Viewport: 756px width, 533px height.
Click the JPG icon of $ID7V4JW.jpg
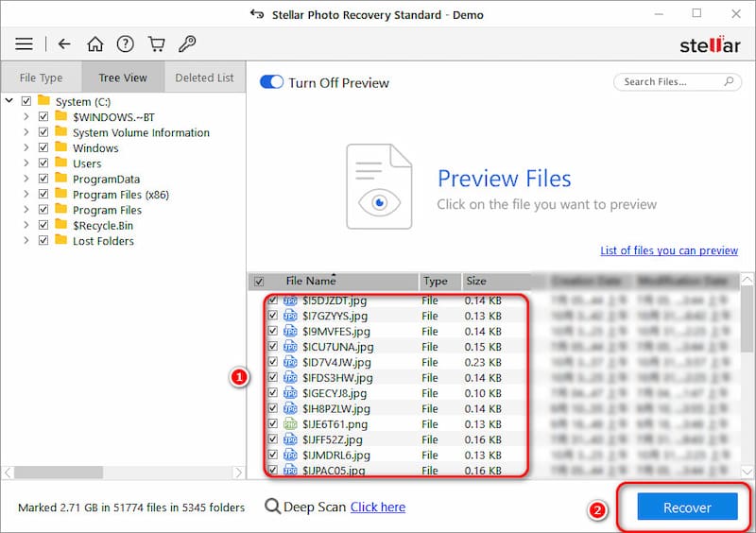tap(290, 362)
